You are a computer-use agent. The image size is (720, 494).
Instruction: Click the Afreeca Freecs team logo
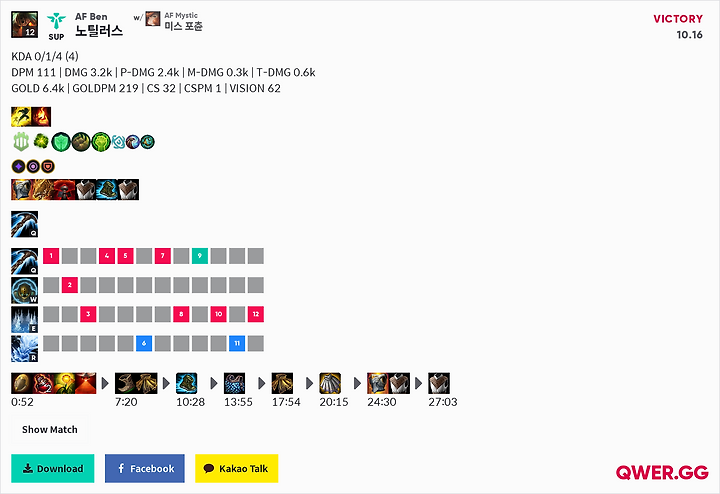click(x=56, y=21)
